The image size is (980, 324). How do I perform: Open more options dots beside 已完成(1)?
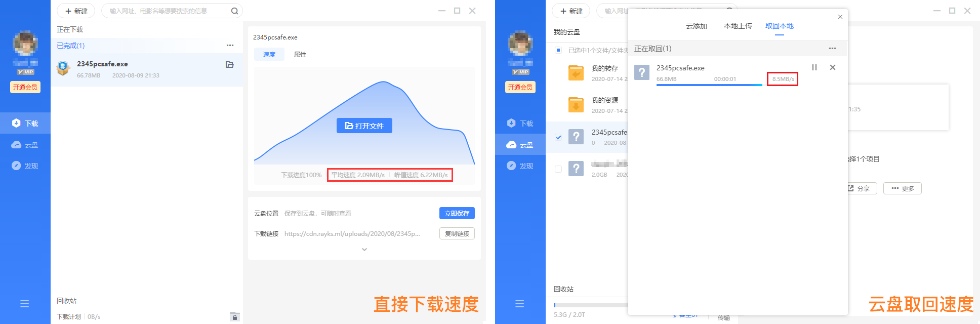tap(230, 46)
